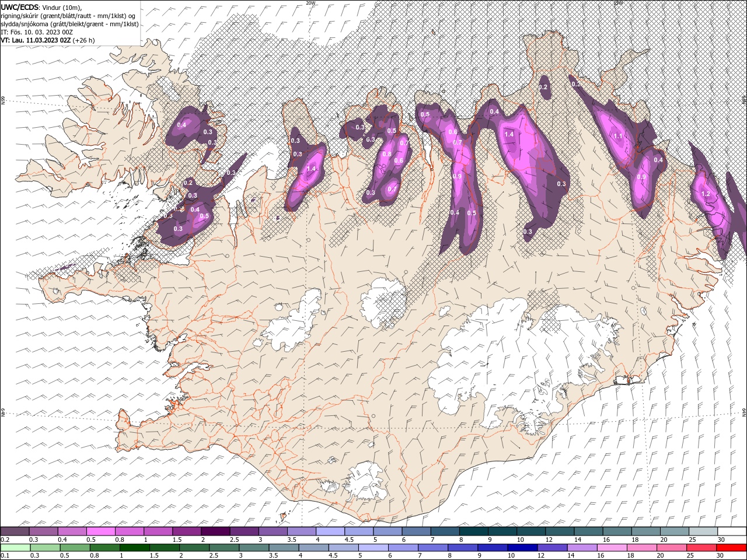
Task: Click the 25 tick label of the rain scale
Action: click(690, 556)
